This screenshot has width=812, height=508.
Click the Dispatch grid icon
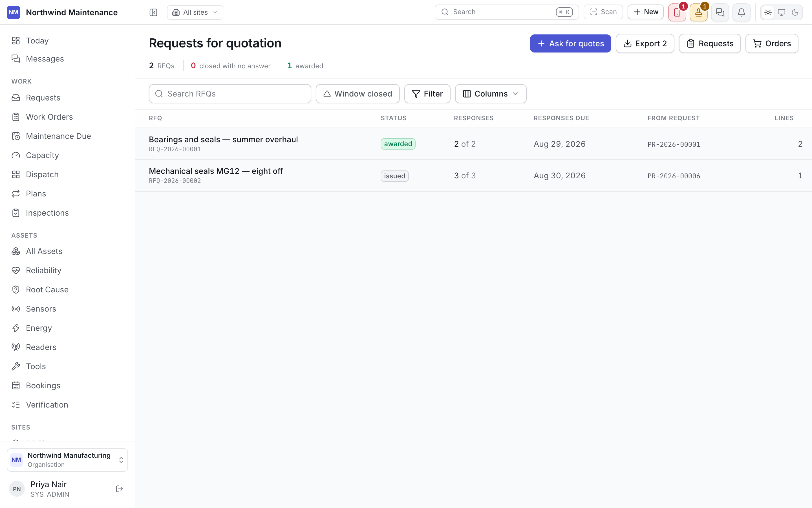tap(16, 174)
